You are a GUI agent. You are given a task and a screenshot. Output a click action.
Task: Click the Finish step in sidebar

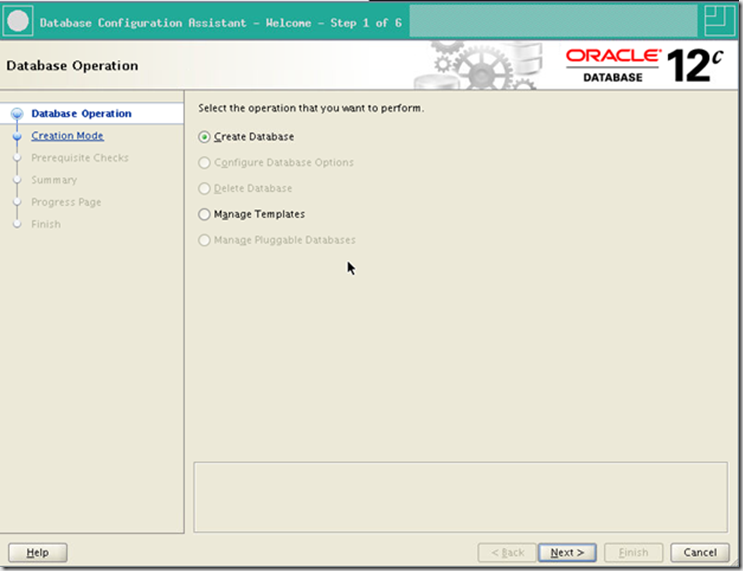click(x=46, y=224)
